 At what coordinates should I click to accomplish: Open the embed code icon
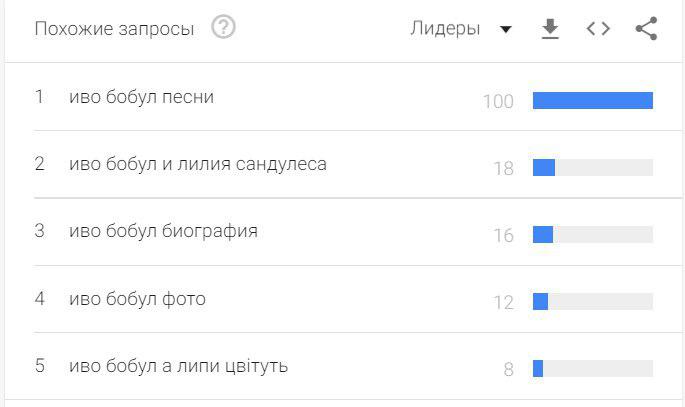click(598, 29)
